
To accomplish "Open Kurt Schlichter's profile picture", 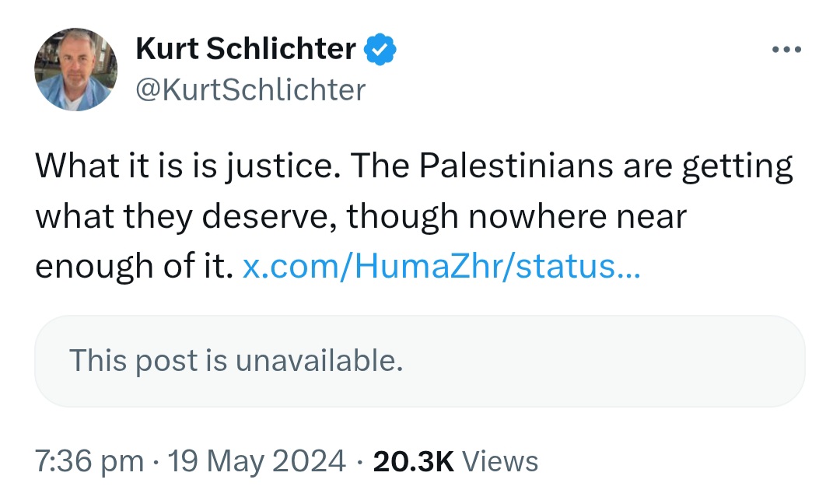I will pos(75,70).
